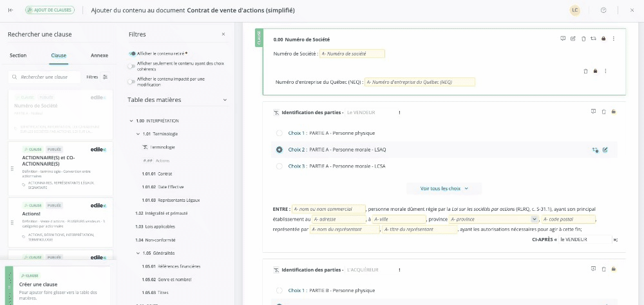The image size is (644, 305).
Task: Add a comment to Numéro de Société clause
Action: pyautogui.click(x=563, y=39)
